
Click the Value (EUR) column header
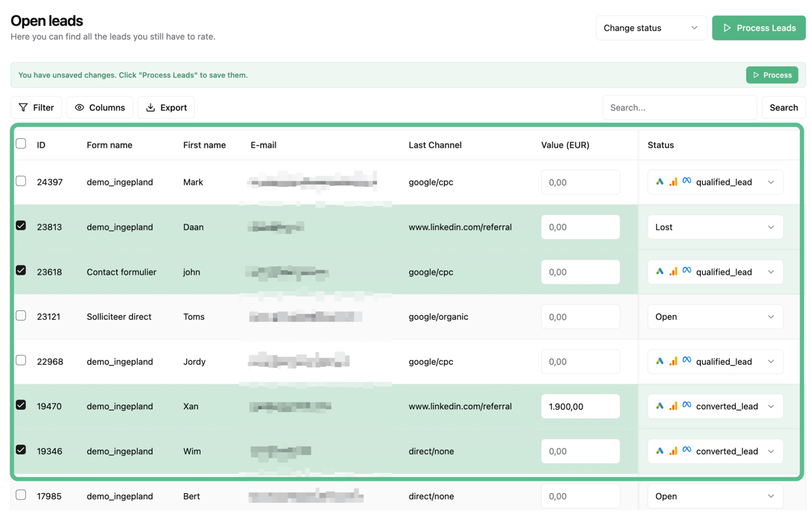tap(565, 145)
